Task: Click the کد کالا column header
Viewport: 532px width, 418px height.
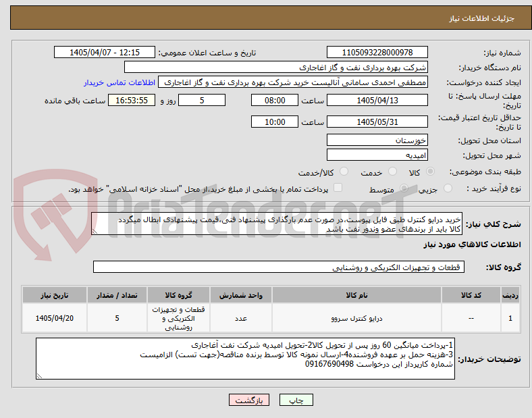Action: (x=471, y=295)
